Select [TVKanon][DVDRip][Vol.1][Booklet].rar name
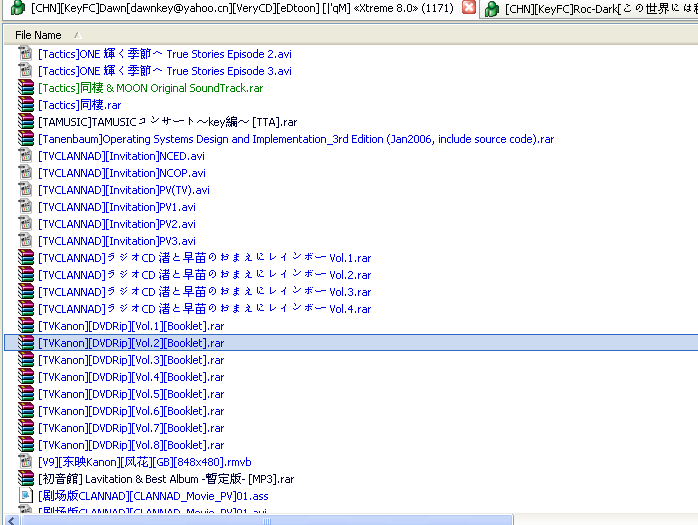 coord(131,326)
